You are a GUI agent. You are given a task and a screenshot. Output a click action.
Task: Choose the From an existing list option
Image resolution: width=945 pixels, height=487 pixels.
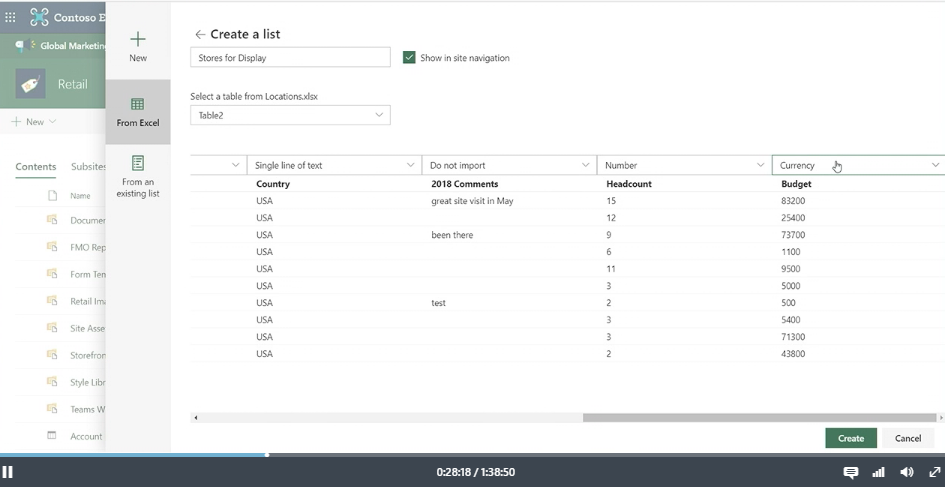pos(138,175)
